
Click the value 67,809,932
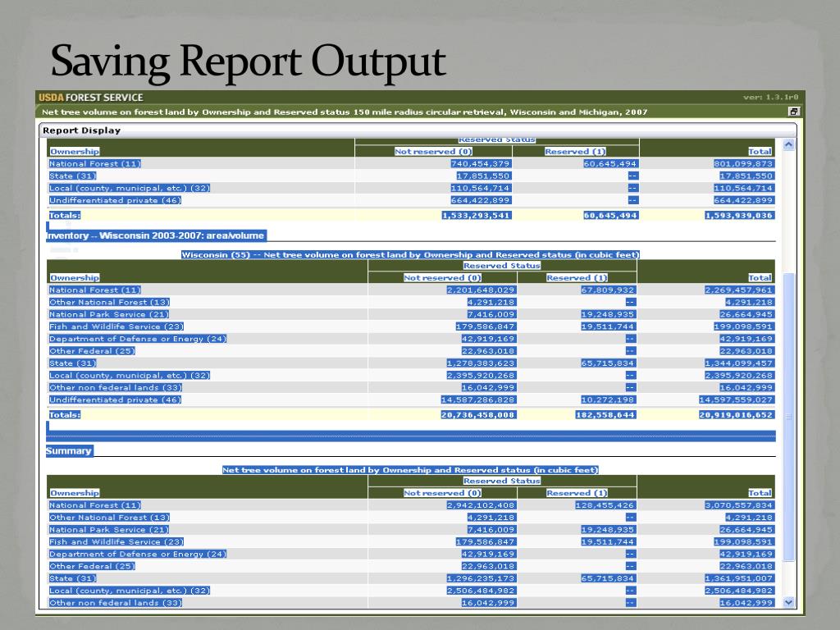[x=608, y=290]
